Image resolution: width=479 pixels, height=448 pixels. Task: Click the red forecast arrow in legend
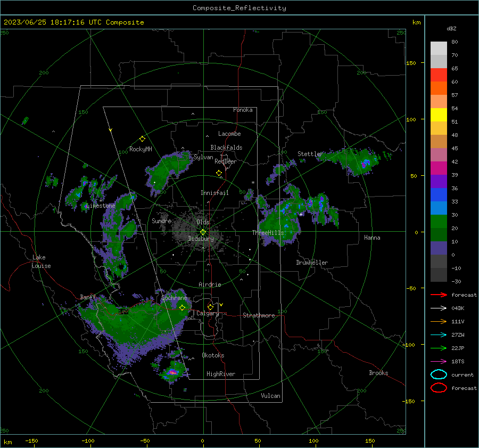tap(439, 295)
